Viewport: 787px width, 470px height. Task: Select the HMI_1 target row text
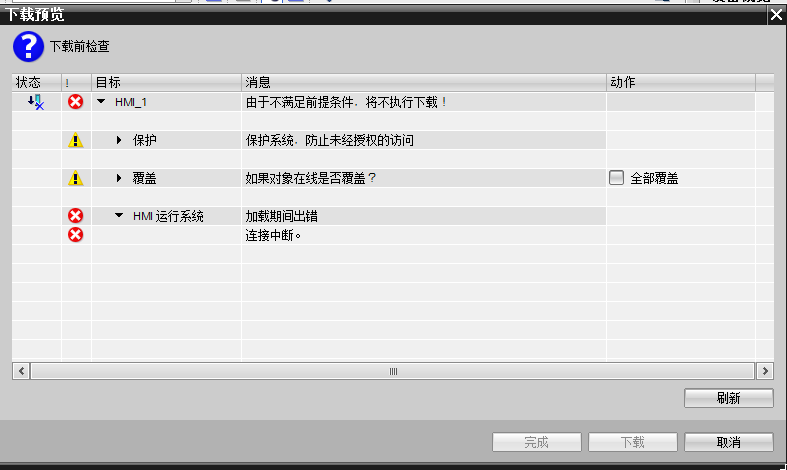(x=131, y=102)
